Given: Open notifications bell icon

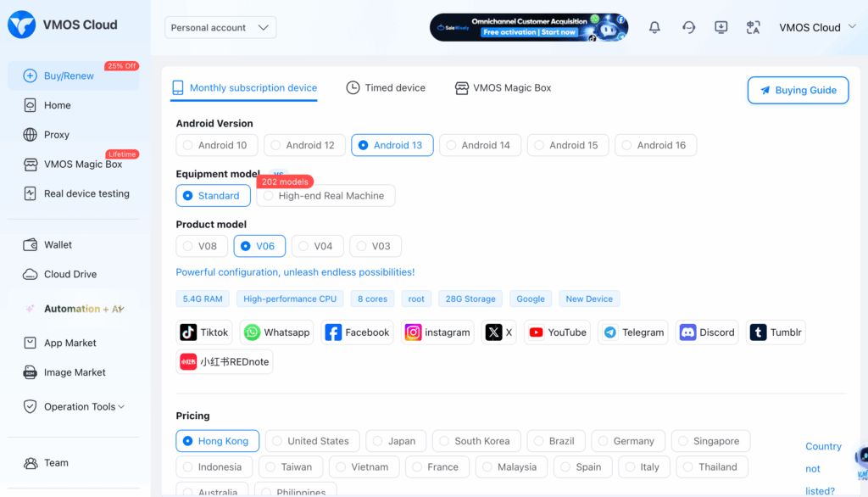Looking at the screenshot, I should click(x=654, y=27).
